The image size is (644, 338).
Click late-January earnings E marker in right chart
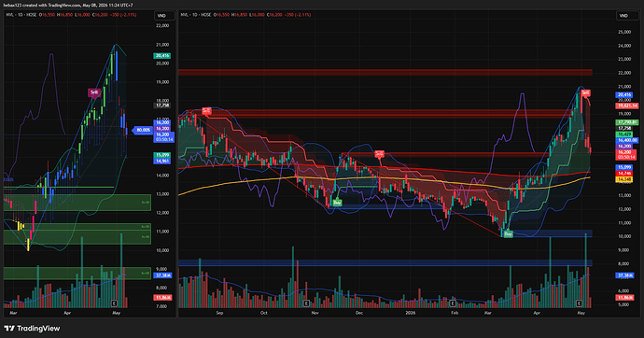tap(452, 303)
